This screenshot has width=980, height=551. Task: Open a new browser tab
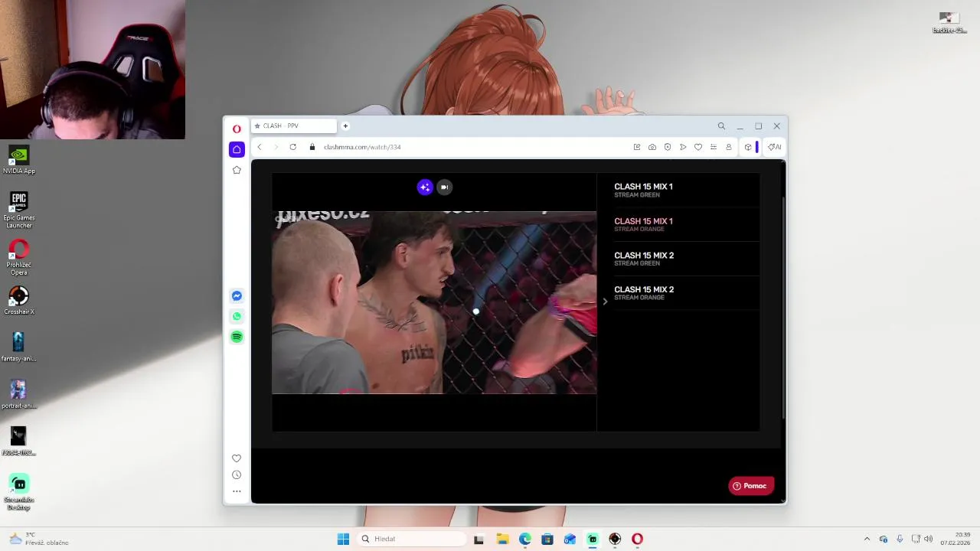coord(345,126)
